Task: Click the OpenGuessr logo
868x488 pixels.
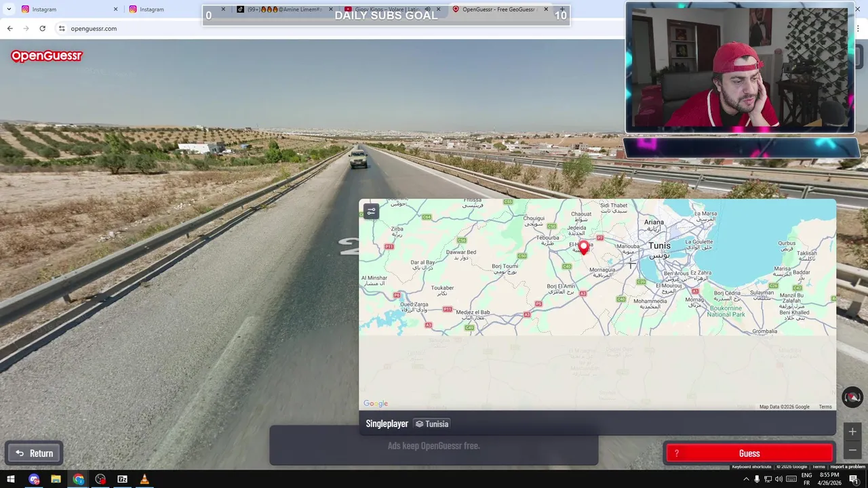Action: (46, 56)
